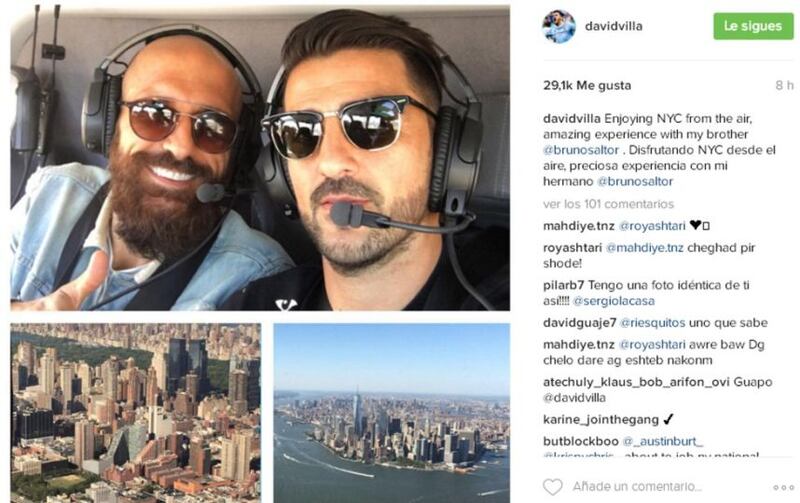The width and height of the screenshot is (800, 503).
Task: Open the @sergiolacasa mention
Action: (x=613, y=301)
